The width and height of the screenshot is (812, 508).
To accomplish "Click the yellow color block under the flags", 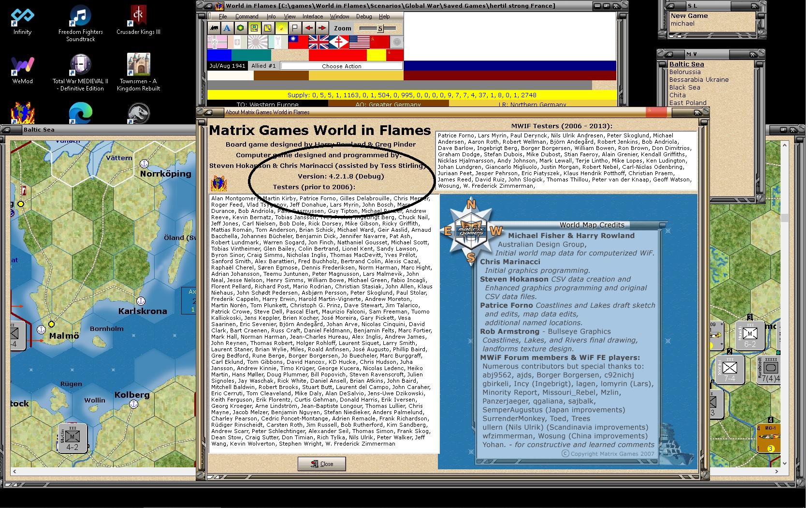I will [x=377, y=55].
